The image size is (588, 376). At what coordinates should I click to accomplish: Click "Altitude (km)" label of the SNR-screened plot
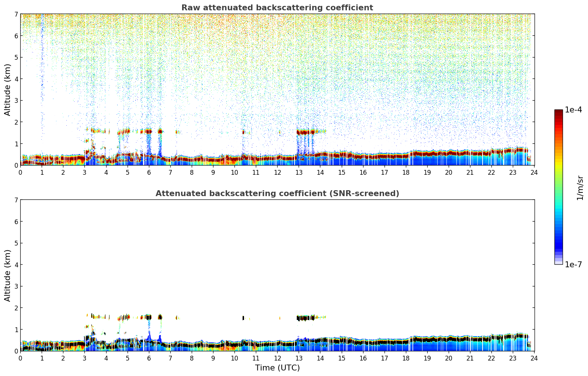coord(8,275)
